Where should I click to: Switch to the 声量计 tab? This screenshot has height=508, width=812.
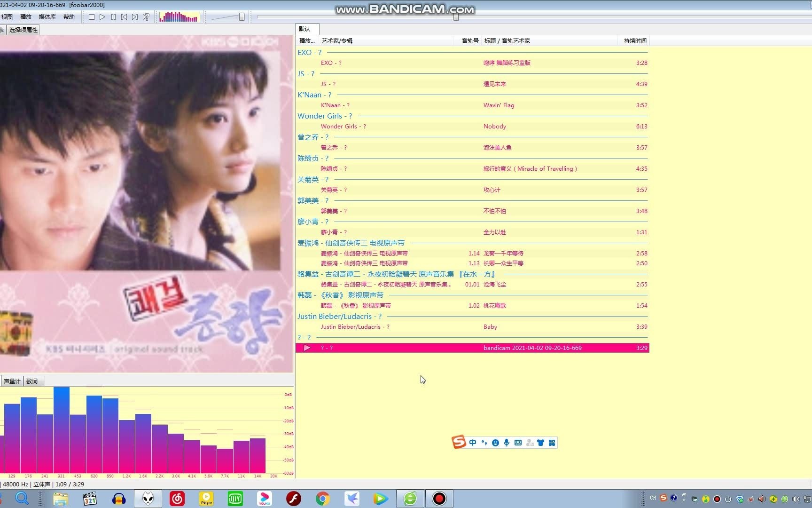click(12, 381)
